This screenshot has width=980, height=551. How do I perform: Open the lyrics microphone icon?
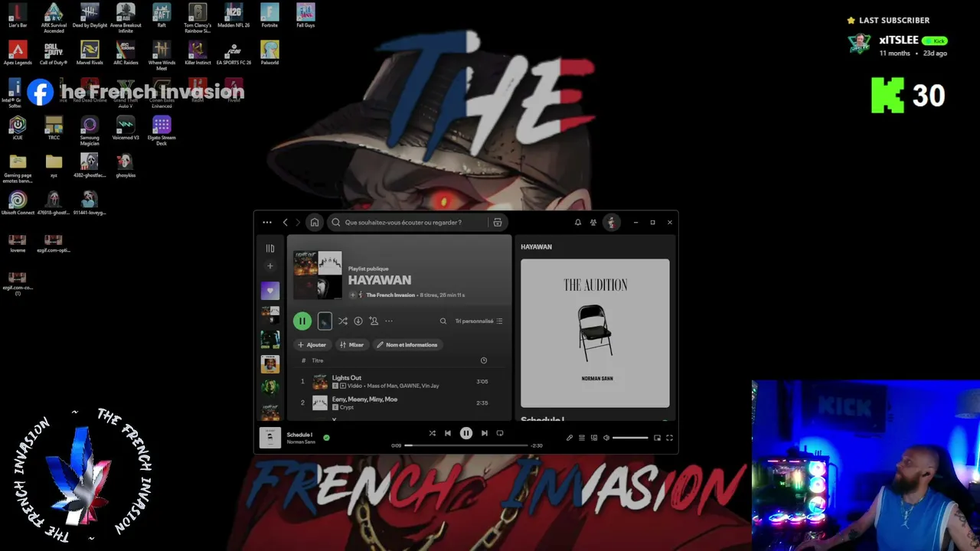(x=570, y=438)
